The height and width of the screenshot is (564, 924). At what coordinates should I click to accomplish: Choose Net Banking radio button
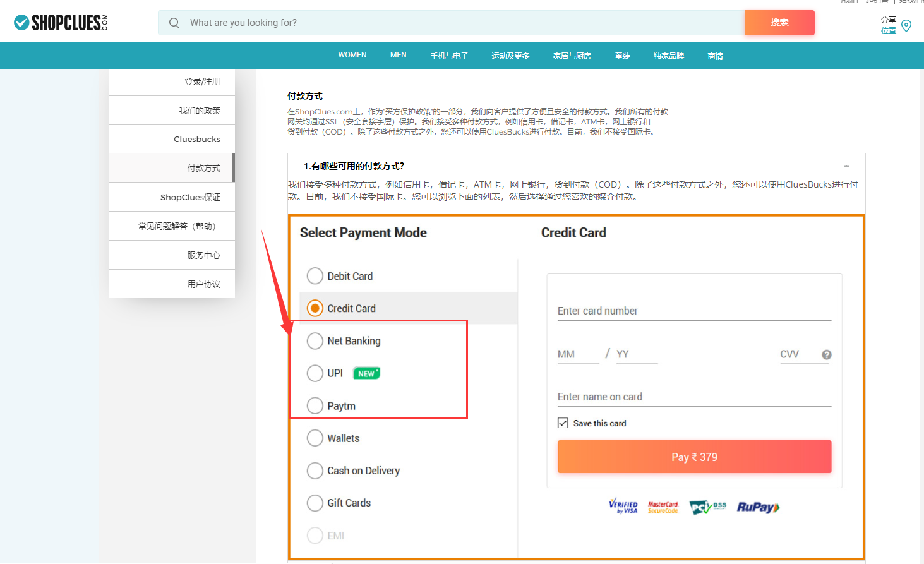click(315, 341)
